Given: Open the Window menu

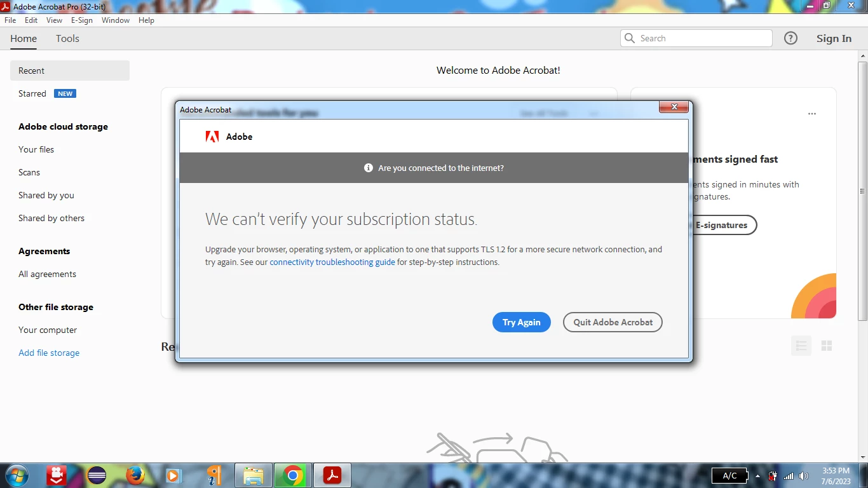Looking at the screenshot, I should pos(116,20).
